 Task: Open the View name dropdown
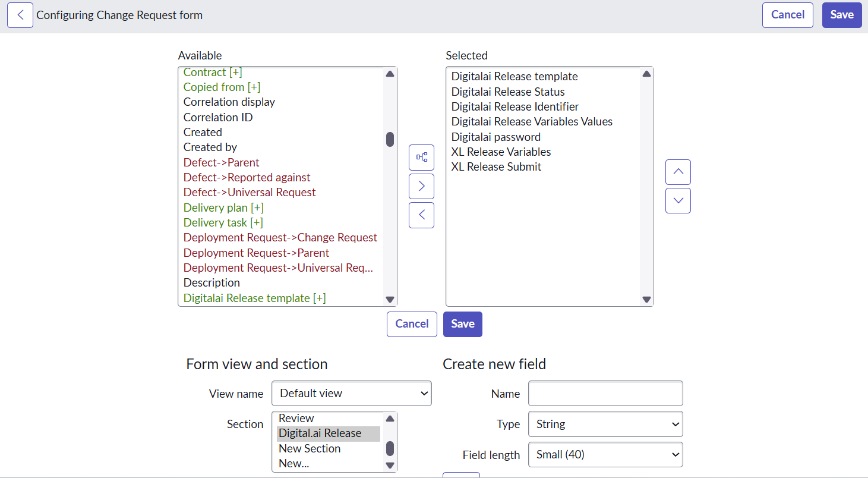(352, 394)
